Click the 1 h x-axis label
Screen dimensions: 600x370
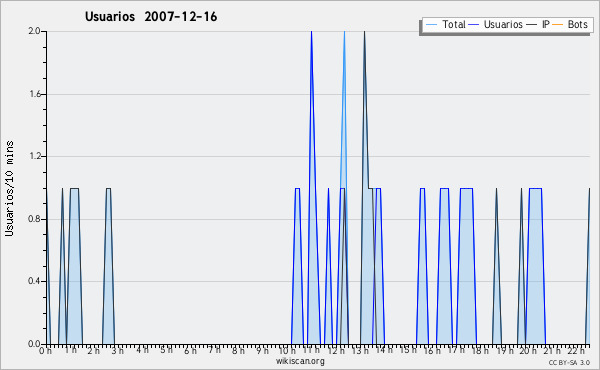(70, 350)
